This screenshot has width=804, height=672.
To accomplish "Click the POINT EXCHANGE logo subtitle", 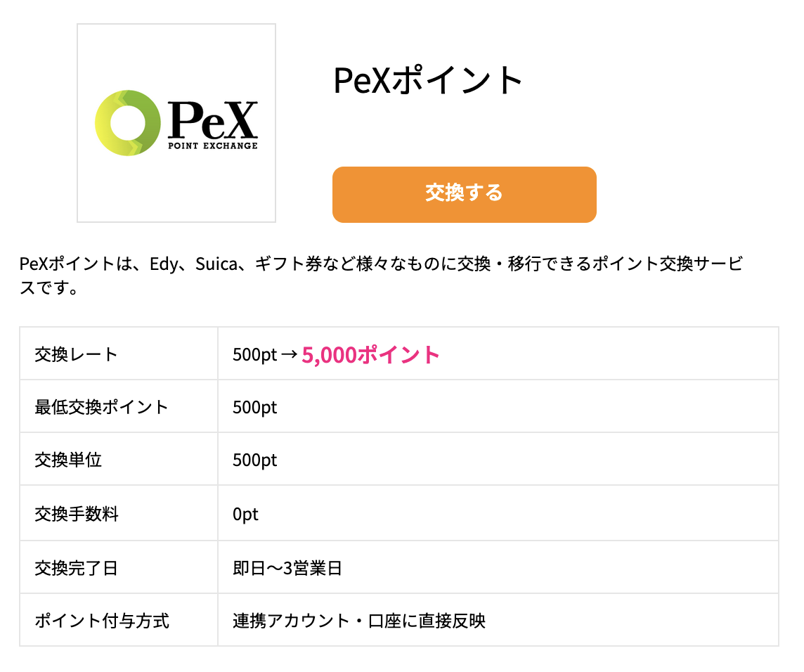I will [x=212, y=146].
